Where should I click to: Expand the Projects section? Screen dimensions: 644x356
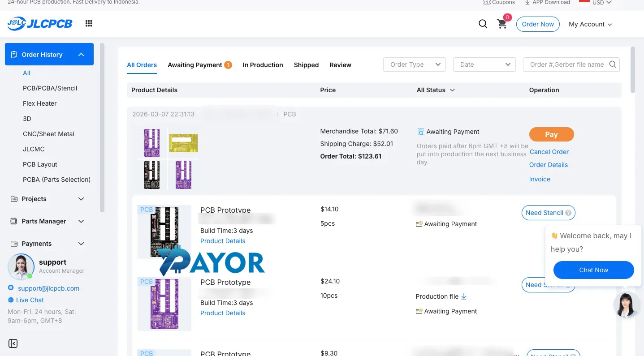pos(81,199)
